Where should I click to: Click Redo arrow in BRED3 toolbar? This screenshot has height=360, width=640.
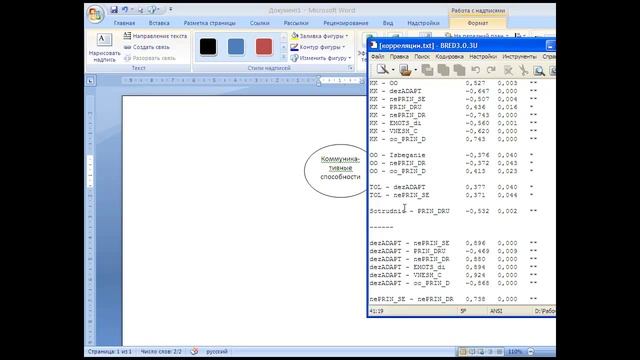[491, 70]
